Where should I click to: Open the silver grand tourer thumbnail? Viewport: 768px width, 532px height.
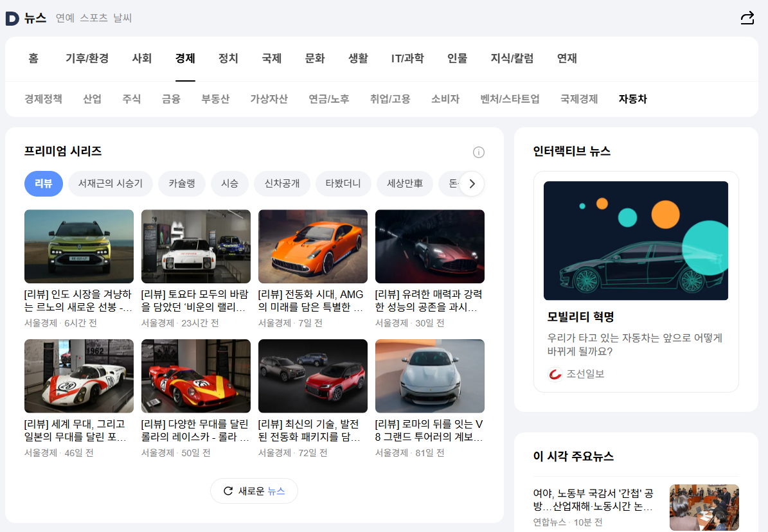pos(430,377)
